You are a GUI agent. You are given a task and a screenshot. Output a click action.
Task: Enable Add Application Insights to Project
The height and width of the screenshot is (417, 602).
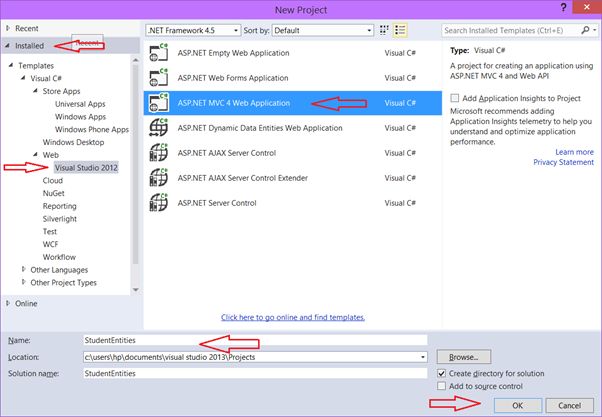coord(455,98)
